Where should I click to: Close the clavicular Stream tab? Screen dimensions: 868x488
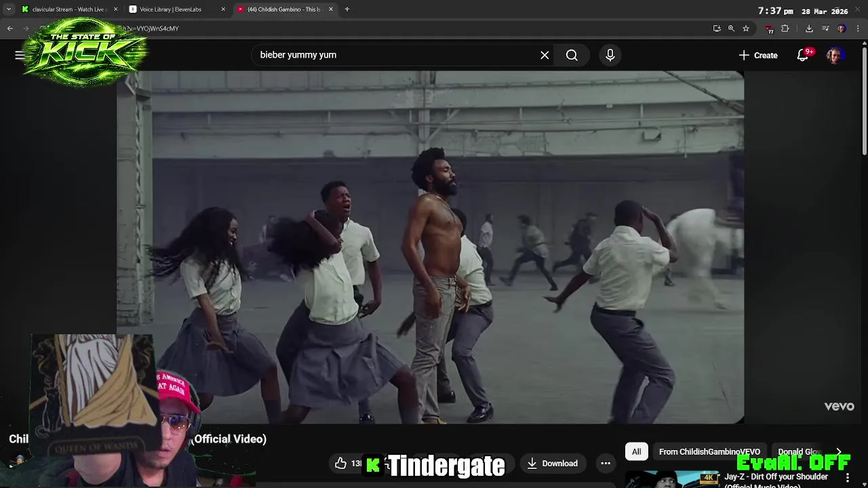(x=115, y=9)
